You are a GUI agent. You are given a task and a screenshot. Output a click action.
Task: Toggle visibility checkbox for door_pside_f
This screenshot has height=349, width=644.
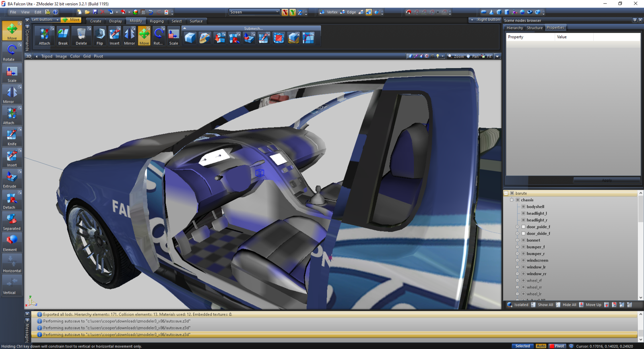523,227
